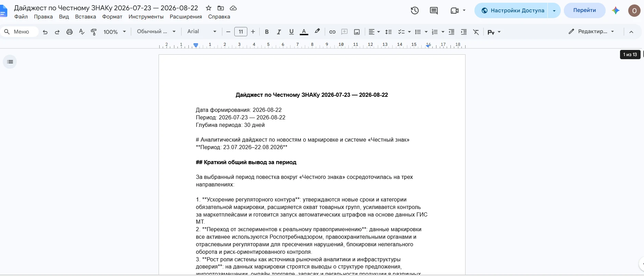The height and width of the screenshot is (276, 644).
Task: Open the zoom 100% dropdown
Action: (x=115, y=32)
